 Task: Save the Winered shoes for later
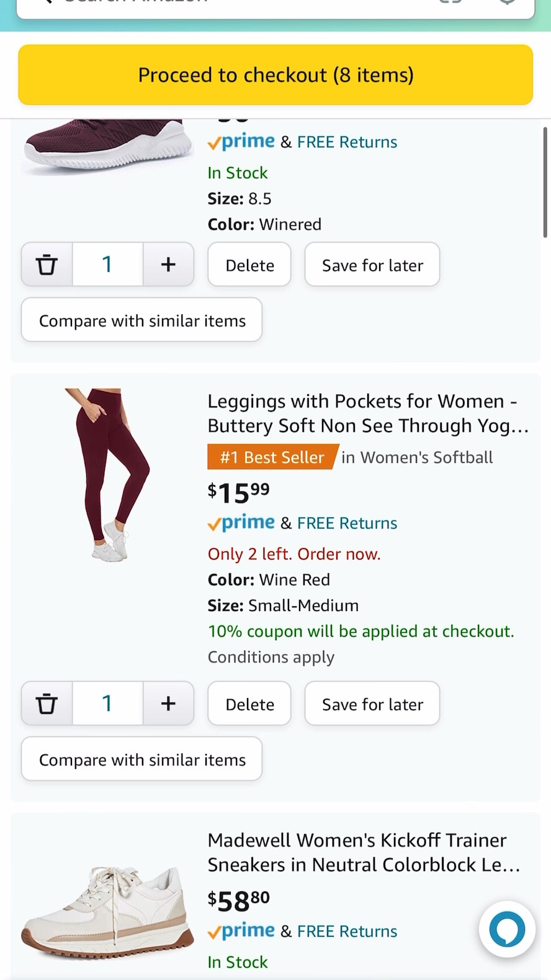(372, 264)
